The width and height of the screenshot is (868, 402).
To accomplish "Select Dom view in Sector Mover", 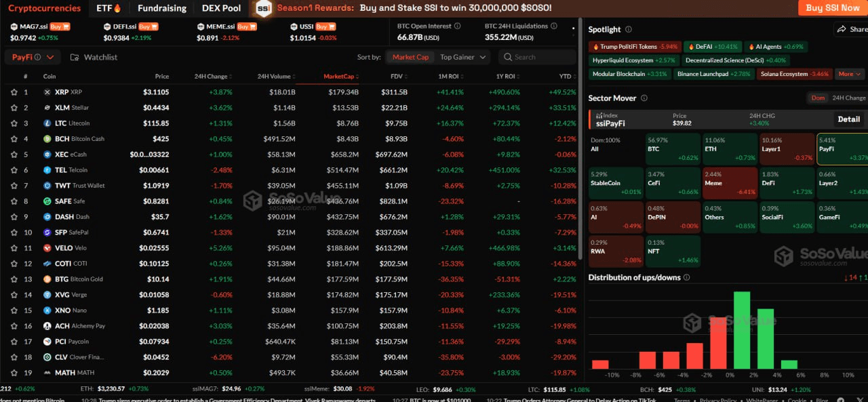I will click(x=818, y=98).
